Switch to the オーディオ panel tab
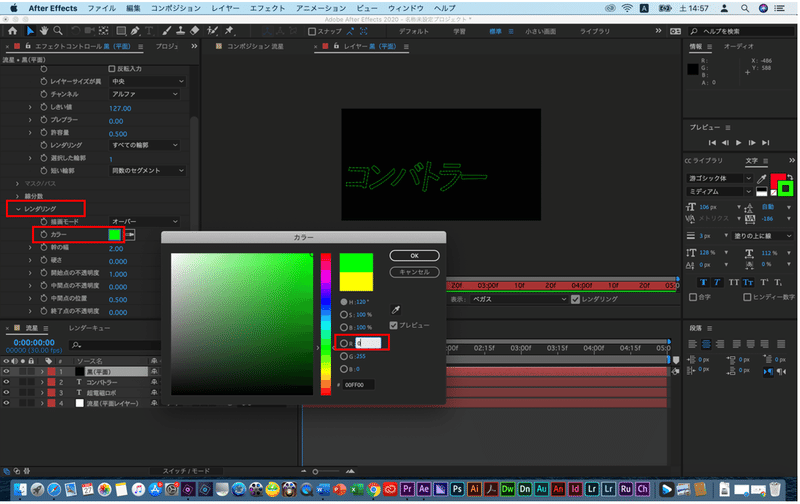Image resolution: width=800 pixels, height=504 pixels. coord(738,46)
